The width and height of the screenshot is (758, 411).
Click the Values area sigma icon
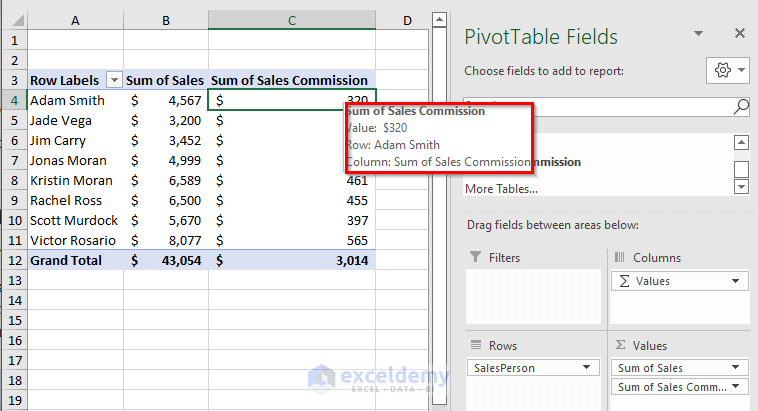pyautogui.click(x=618, y=346)
